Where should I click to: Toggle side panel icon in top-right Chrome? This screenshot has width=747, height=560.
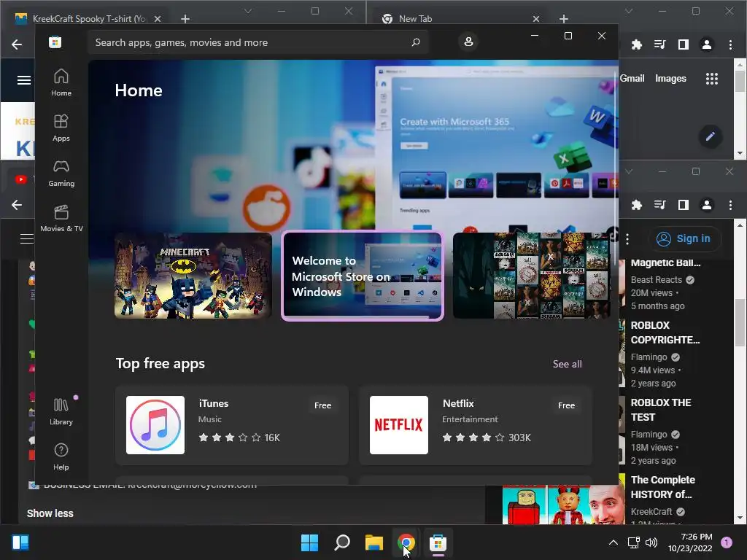[683, 44]
